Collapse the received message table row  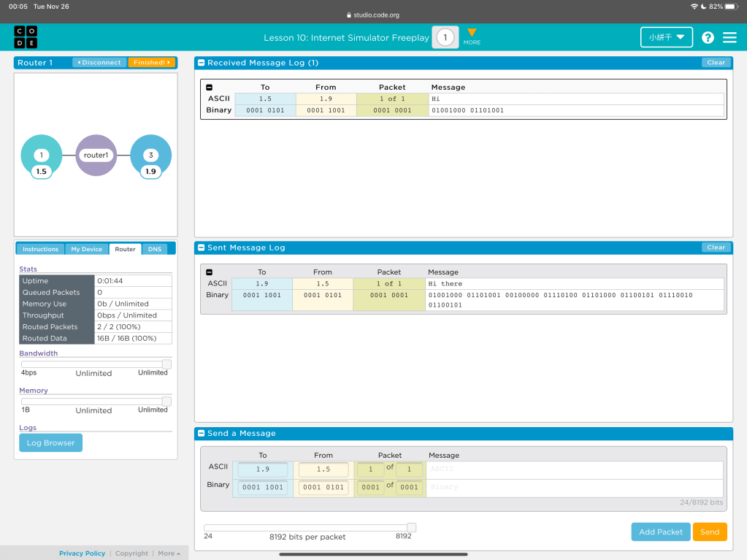click(210, 88)
